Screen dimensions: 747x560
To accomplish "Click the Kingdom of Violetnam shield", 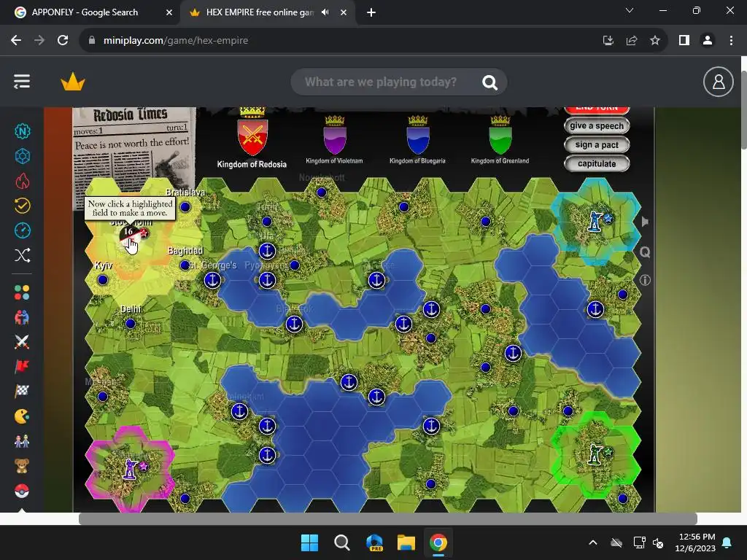I will pyautogui.click(x=335, y=139).
